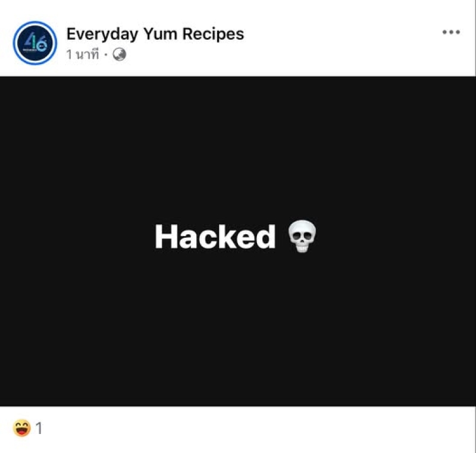Screen dimensions: 476x453
Task: Click the lower dark area below 'Hacked' text
Action: pos(237,331)
